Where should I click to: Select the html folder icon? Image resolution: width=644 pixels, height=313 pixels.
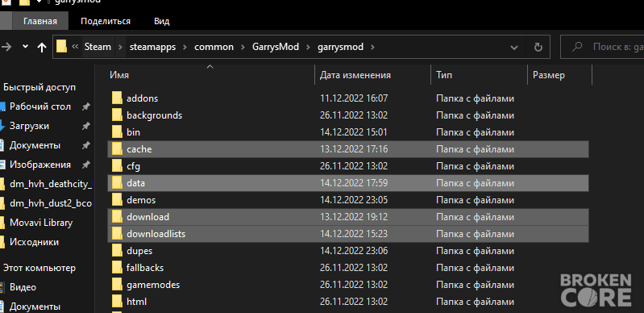tap(118, 302)
